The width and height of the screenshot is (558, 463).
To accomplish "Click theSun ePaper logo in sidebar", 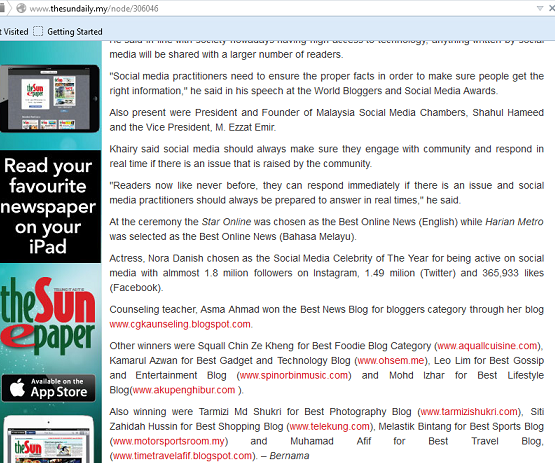I will pos(48,316).
